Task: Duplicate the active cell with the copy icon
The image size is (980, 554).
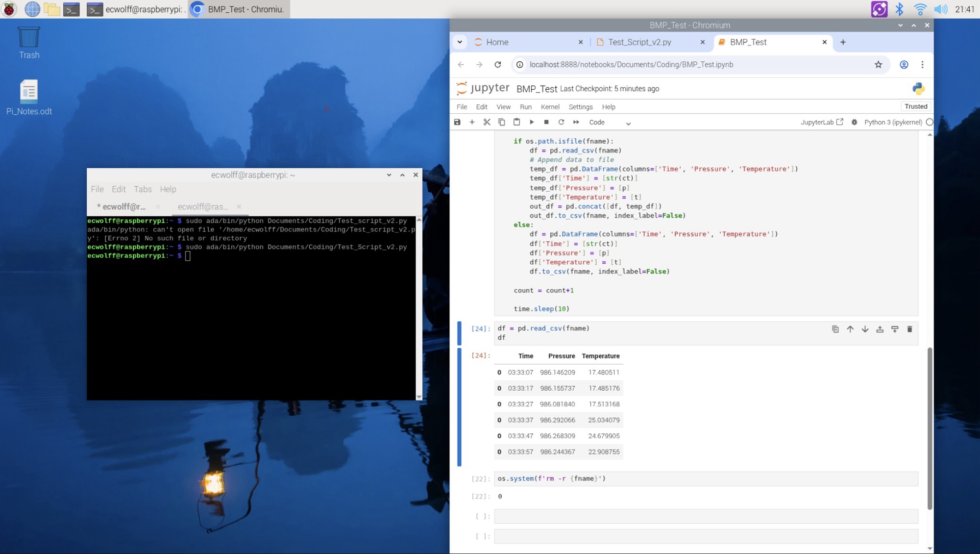Action: coord(835,329)
